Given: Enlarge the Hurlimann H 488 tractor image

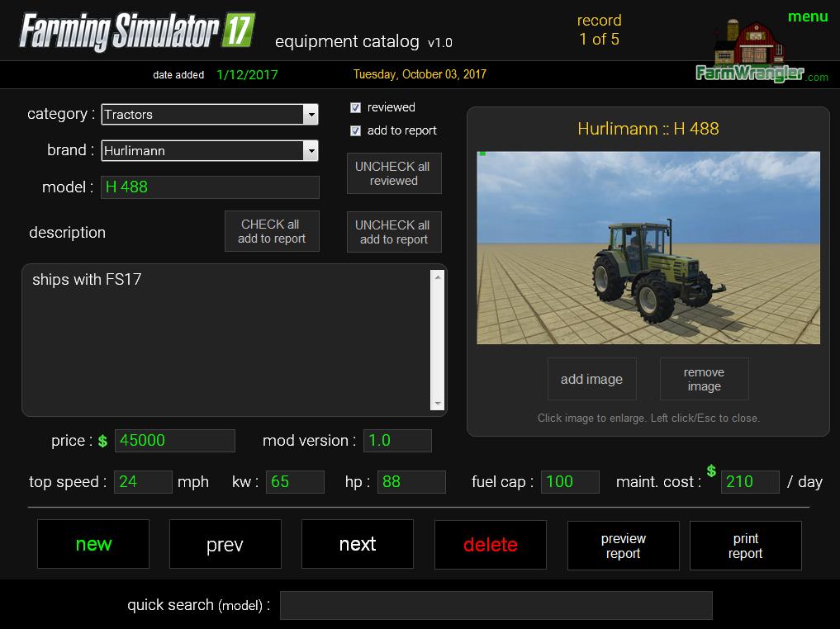Looking at the screenshot, I should coord(648,248).
